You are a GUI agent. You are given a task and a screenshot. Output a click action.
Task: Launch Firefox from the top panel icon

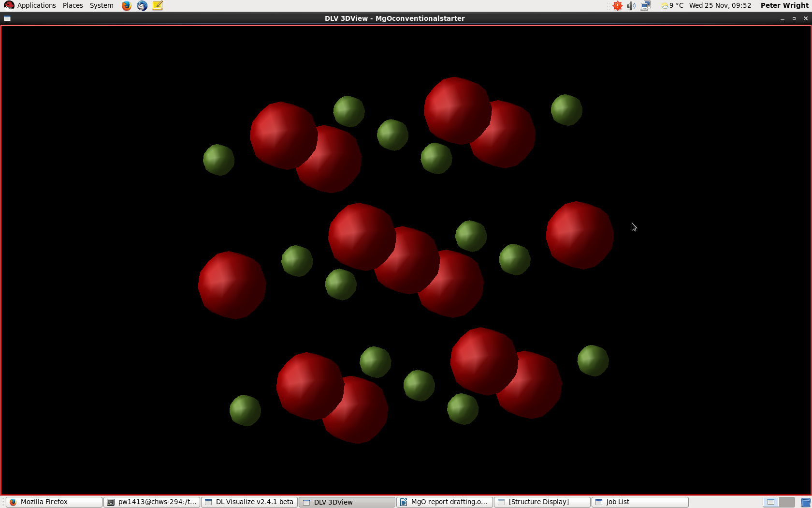126,6
